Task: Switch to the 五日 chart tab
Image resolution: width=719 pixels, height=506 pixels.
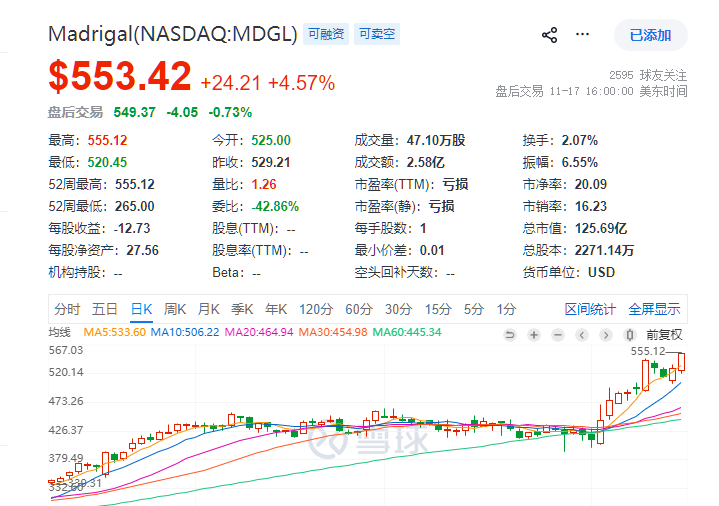Action: [x=105, y=309]
